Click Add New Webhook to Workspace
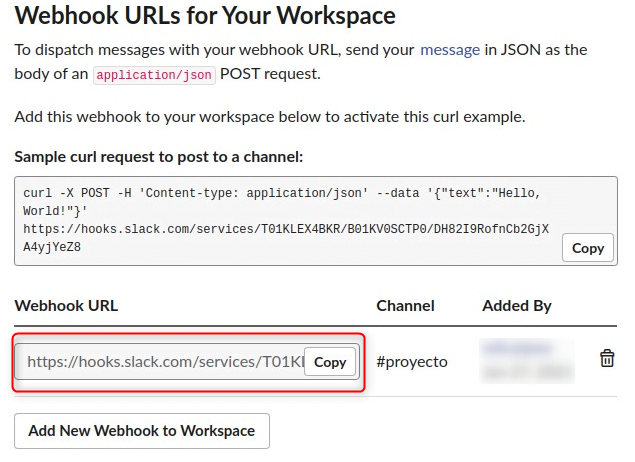Image resolution: width=635 pixels, height=462 pixels. [x=142, y=431]
